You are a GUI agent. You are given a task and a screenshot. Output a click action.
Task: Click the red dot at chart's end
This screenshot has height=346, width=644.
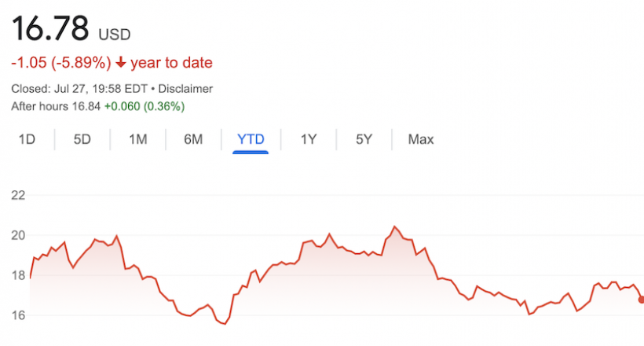[641, 300]
